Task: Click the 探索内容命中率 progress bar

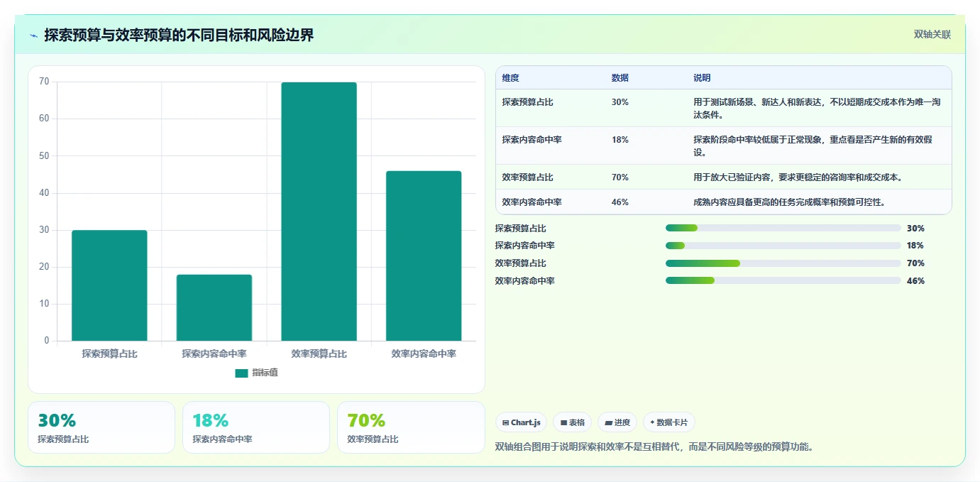Action: click(783, 246)
